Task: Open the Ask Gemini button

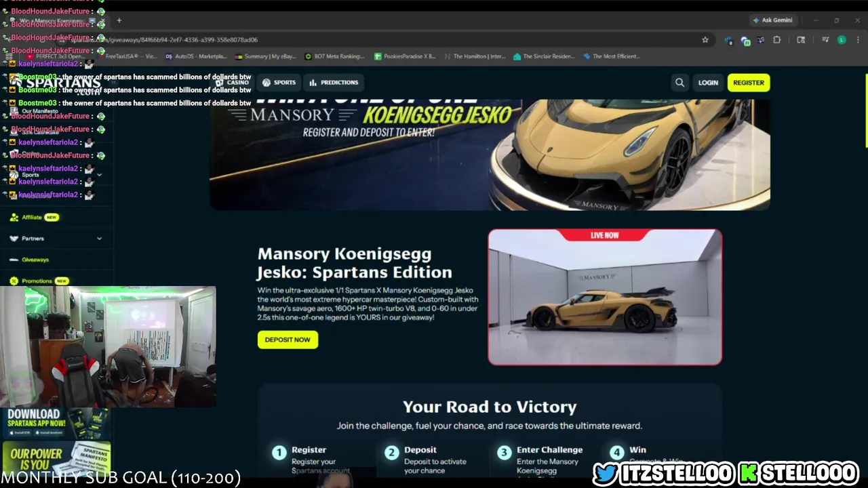Action: [x=772, y=20]
